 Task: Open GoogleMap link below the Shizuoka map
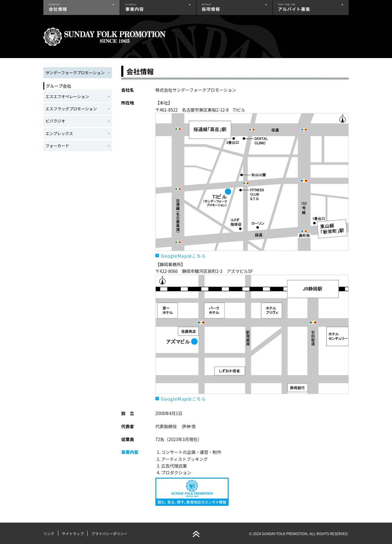tap(183, 399)
